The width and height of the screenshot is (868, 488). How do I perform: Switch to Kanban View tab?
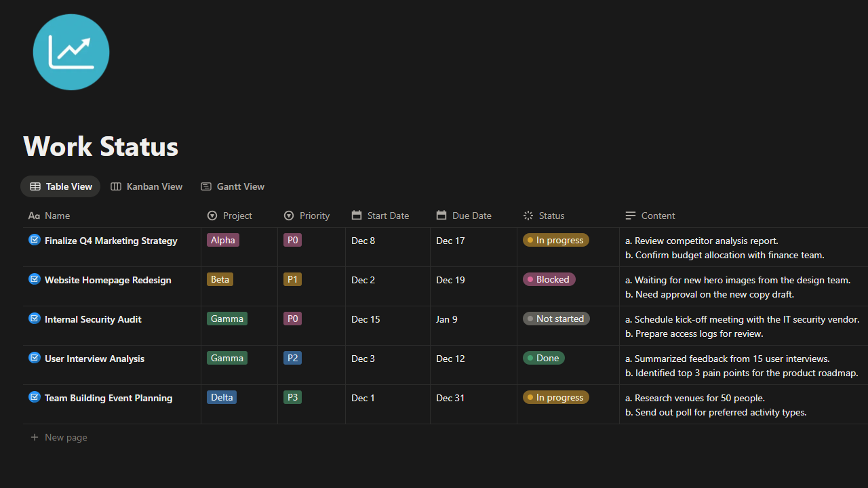146,186
